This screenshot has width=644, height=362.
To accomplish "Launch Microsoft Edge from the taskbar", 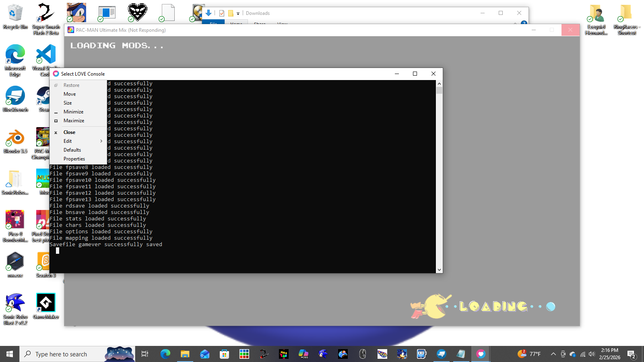I will coord(165,354).
